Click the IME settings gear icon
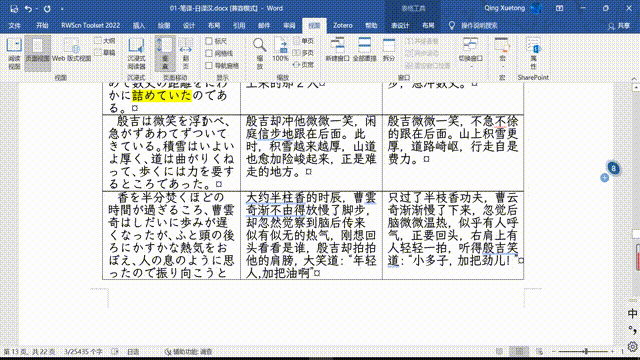The height and width of the screenshot is (360, 640). 632,347
